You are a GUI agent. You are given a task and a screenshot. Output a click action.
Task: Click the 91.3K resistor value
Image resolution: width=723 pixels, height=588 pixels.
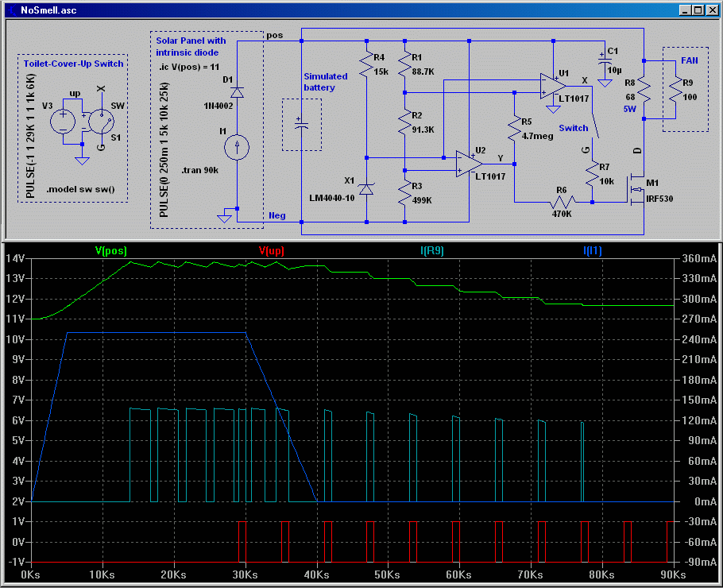point(423,130)
